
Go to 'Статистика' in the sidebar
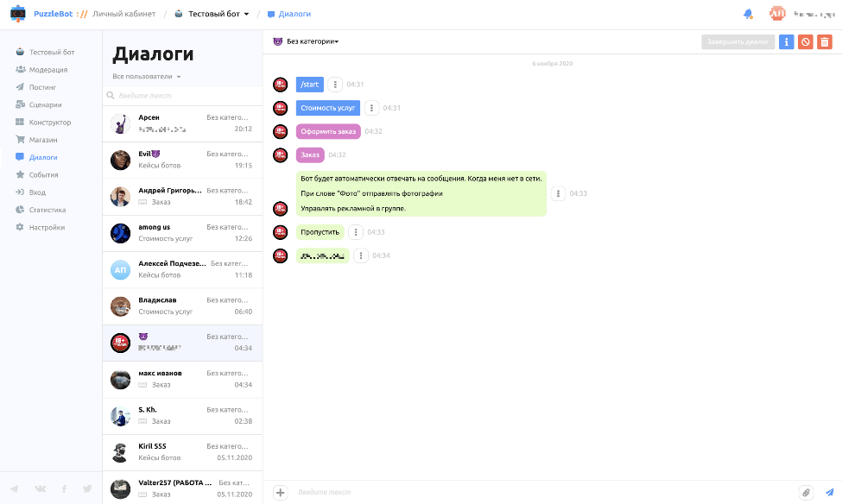point(47,210)
